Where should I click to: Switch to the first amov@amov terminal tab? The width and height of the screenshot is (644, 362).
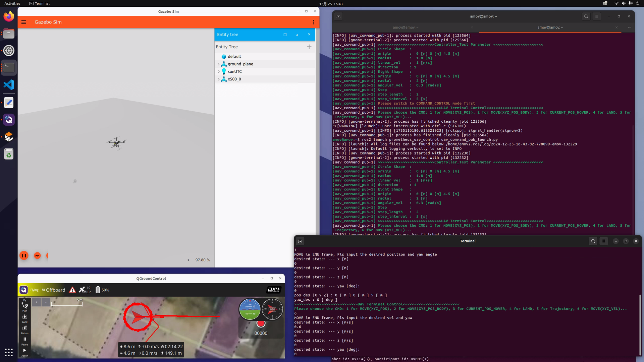tap(406, 27)
